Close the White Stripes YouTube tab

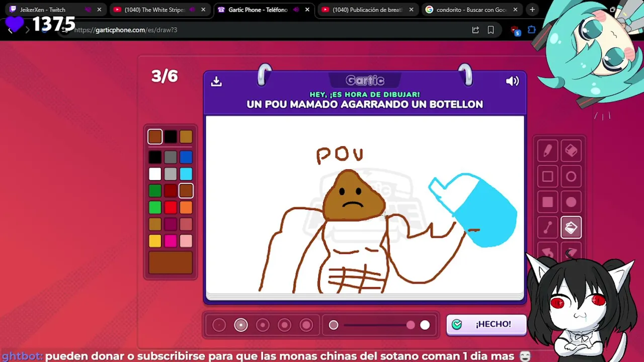203,10
